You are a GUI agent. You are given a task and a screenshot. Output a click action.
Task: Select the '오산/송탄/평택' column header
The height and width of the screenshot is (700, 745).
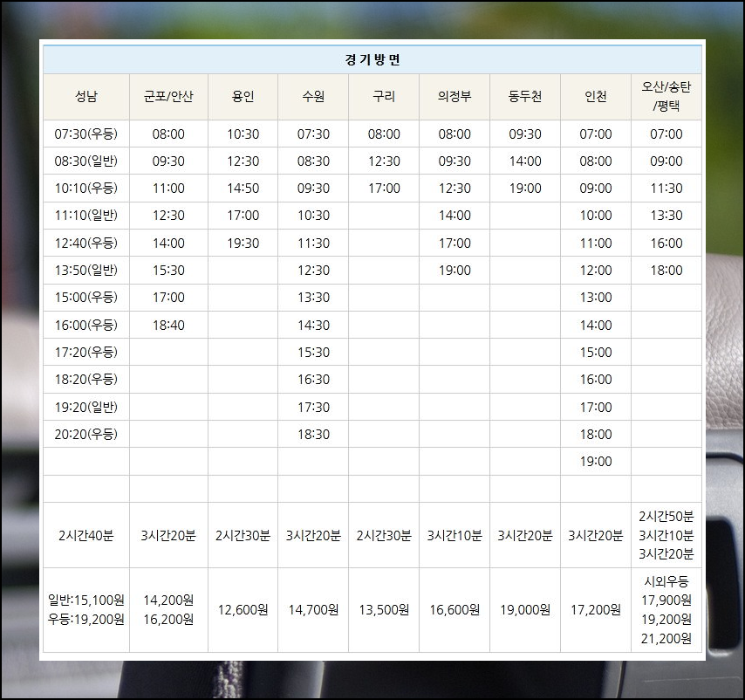point(666,96)
